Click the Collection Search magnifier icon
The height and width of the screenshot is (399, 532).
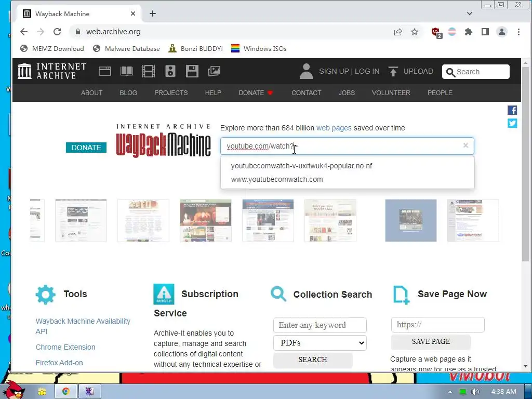(278, 294)
